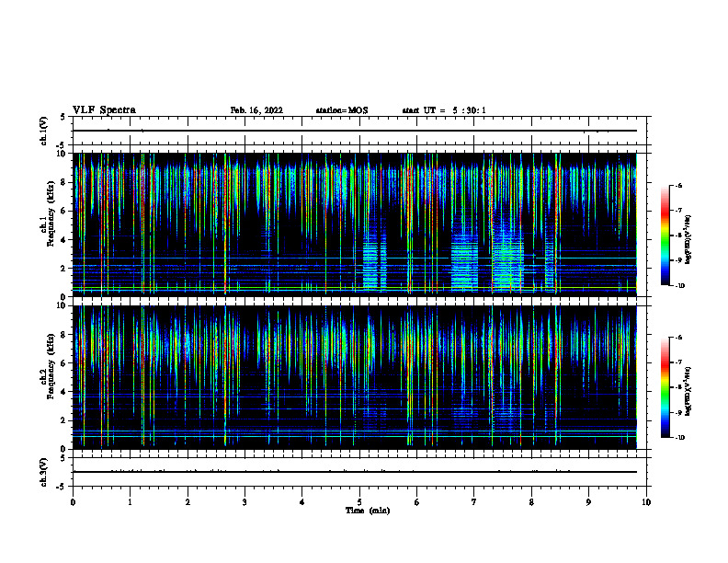Click the ch.2 color scale bar
Screen dimensions: 728x563
pyautogui.click(x=665, y=387)
